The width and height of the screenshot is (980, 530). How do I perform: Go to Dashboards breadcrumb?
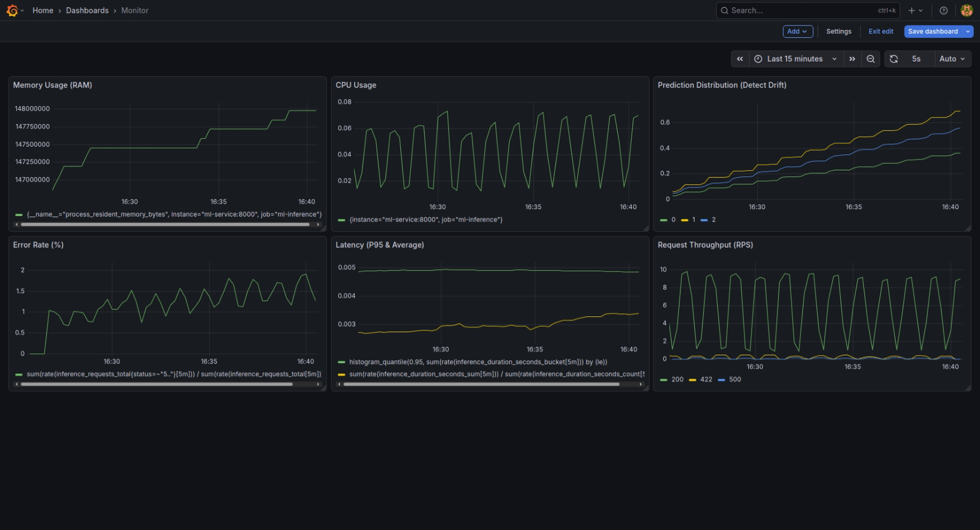[x=87, y=11]
